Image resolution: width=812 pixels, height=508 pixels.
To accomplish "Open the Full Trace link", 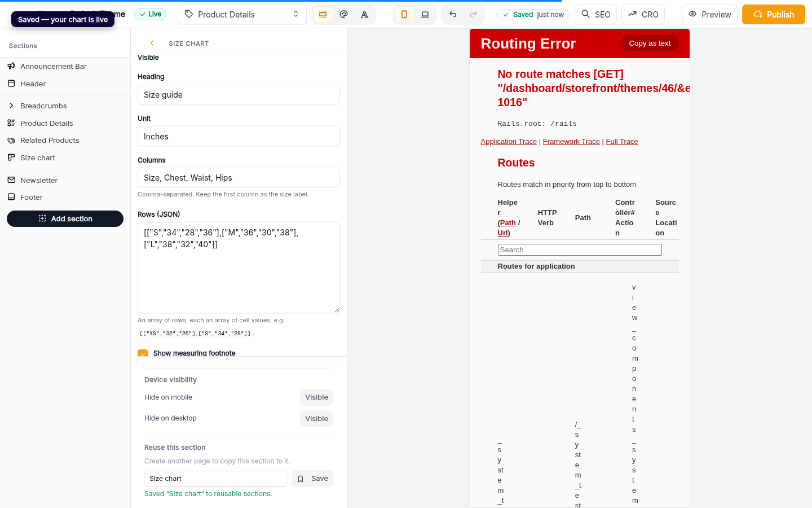I will (622, 142).
